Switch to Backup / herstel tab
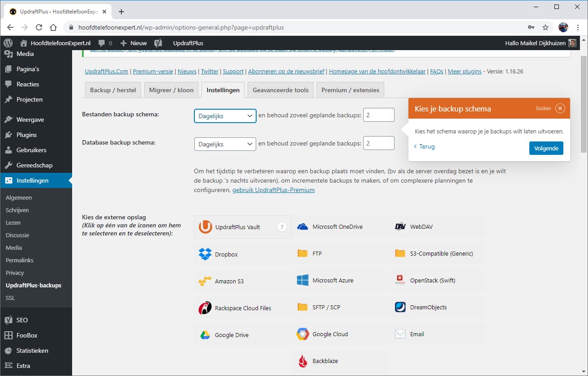The image size is (588, 376). [x=113, y=90]
